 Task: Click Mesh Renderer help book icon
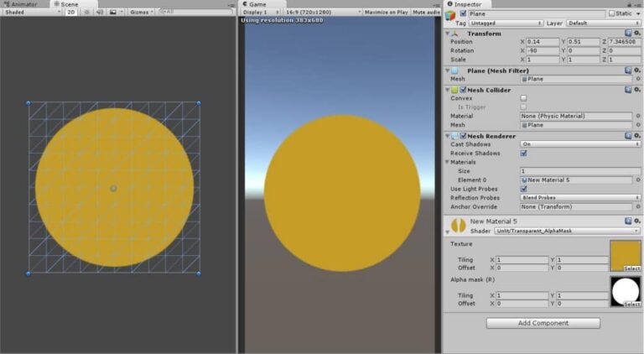pos(627,135)
